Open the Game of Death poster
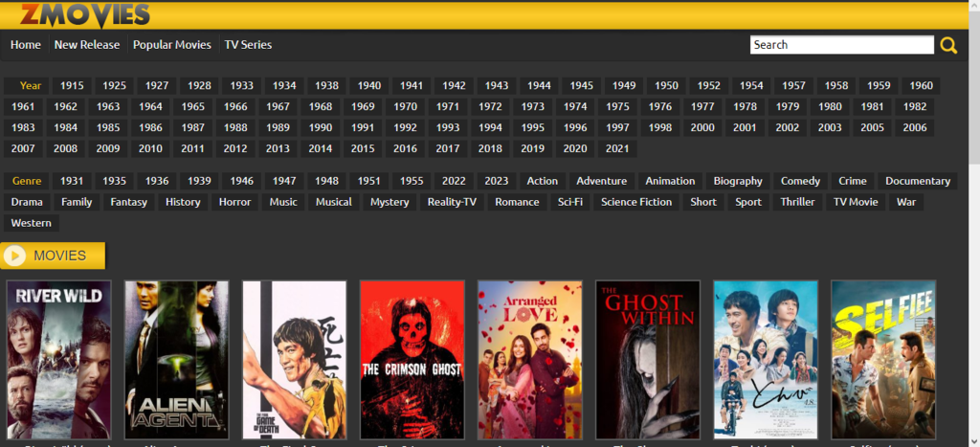 click(295, 360)
